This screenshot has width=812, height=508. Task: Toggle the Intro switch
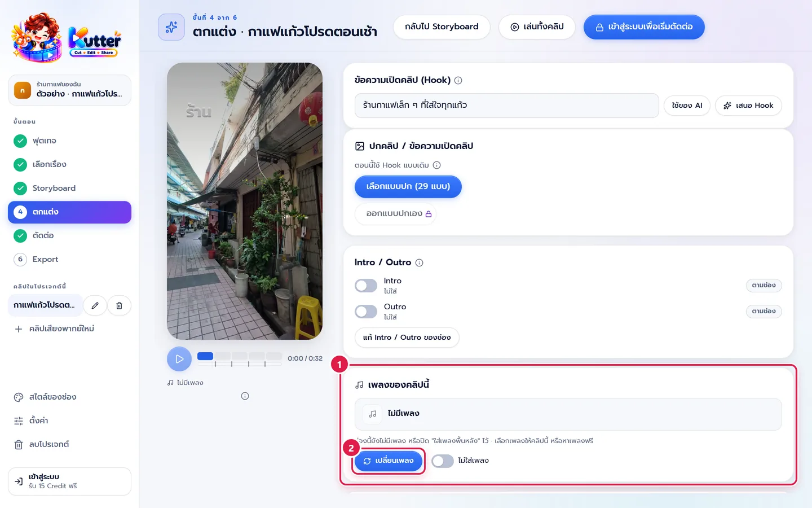point(366,286)
